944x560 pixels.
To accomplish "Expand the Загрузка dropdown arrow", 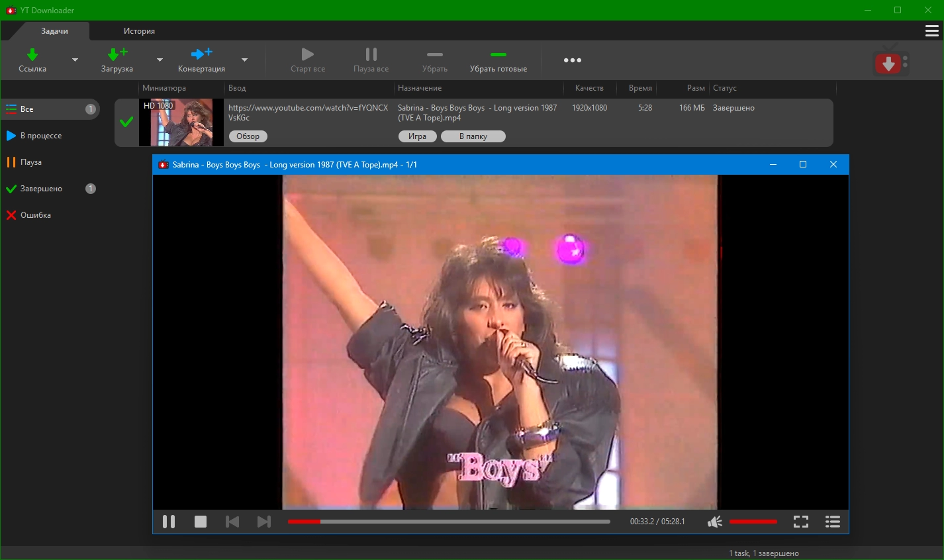I will 160,60.
